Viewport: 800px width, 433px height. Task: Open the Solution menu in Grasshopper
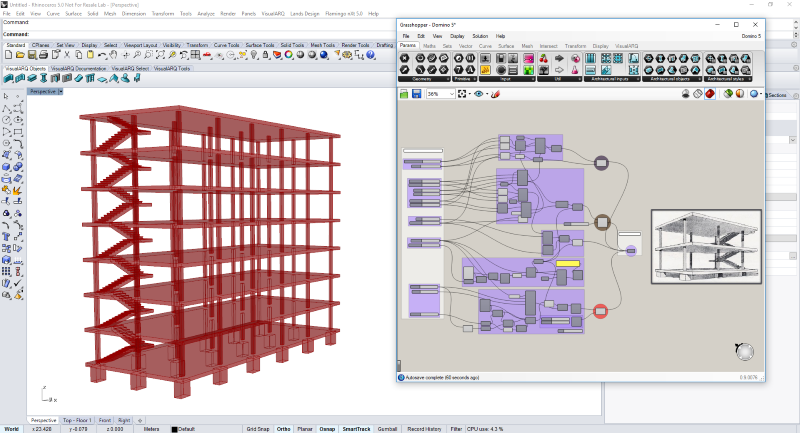pos(480,36)
